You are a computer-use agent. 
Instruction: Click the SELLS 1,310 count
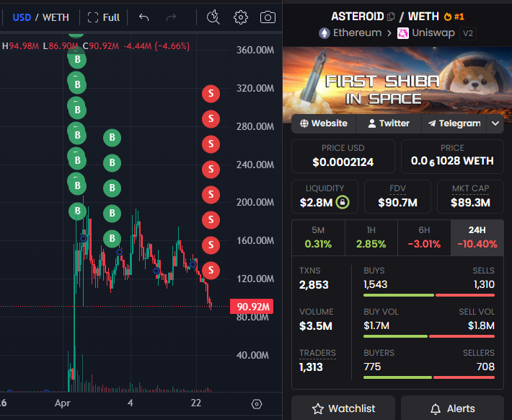[x=485, y=284]
